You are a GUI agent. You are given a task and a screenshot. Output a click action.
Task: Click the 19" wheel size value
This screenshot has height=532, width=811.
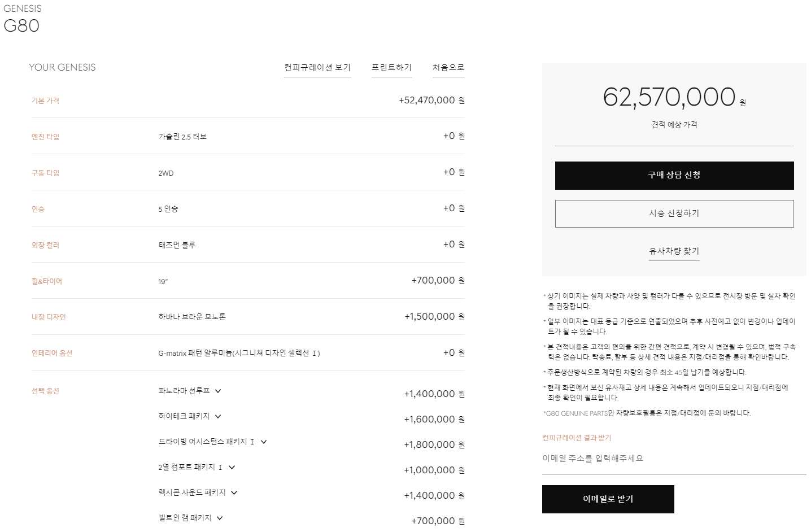point(163,282)
